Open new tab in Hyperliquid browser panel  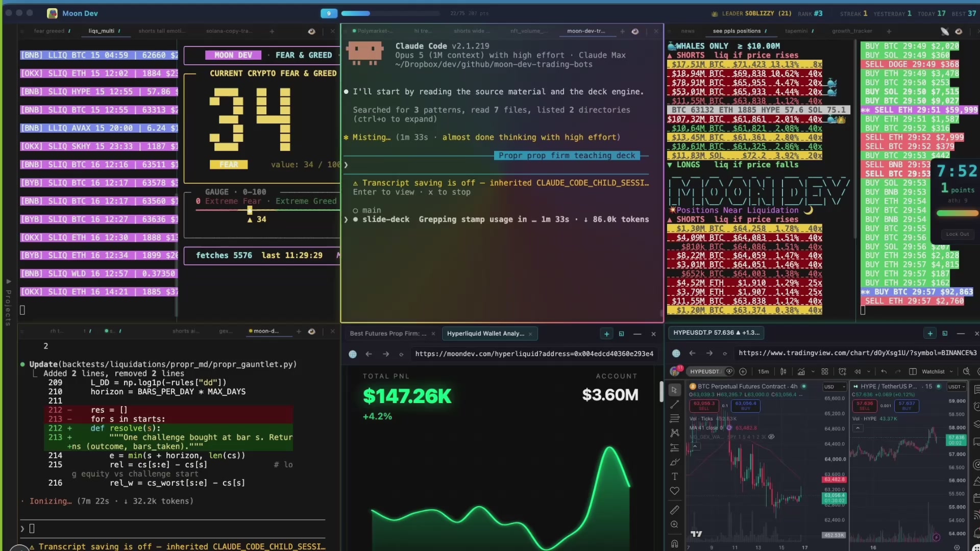click(x=606, y=334)
